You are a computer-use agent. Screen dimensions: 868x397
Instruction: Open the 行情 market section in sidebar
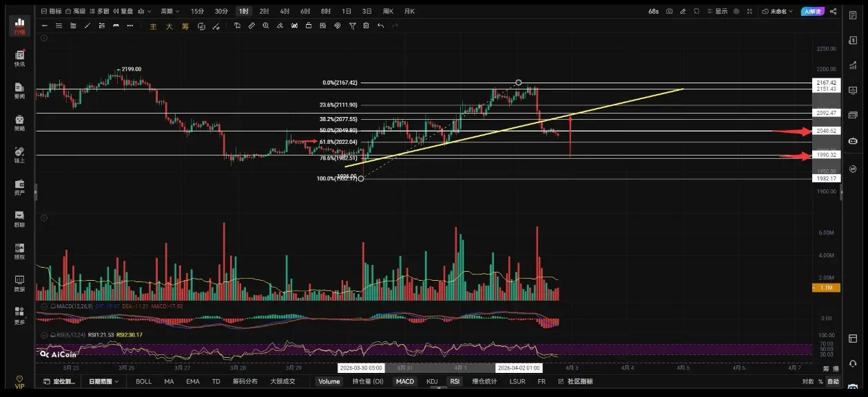click(x=19, y=27)
